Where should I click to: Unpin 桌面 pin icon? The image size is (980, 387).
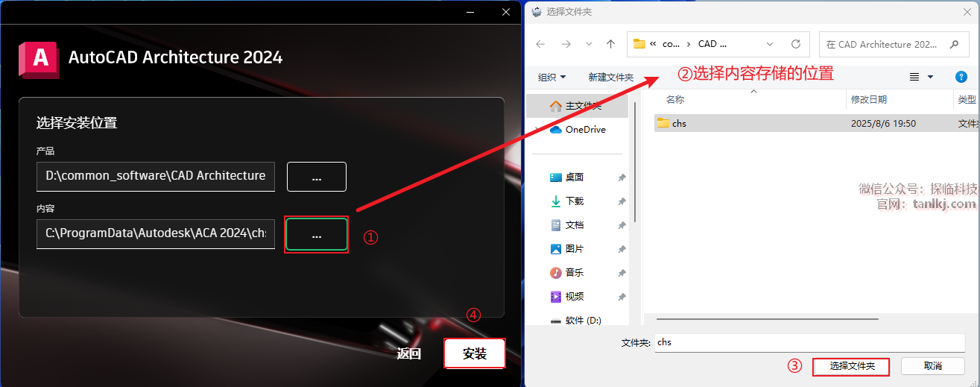622,177
